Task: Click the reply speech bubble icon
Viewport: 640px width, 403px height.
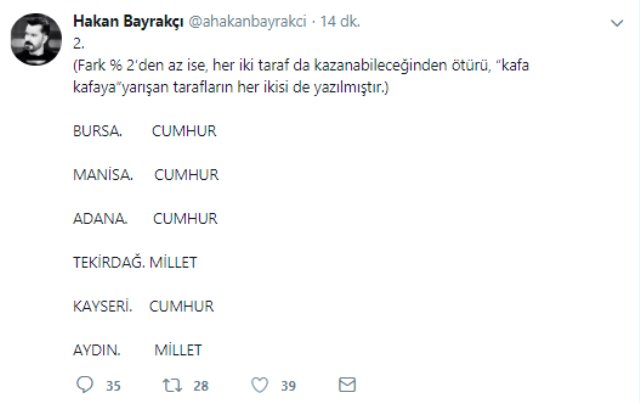Action: 85,383
